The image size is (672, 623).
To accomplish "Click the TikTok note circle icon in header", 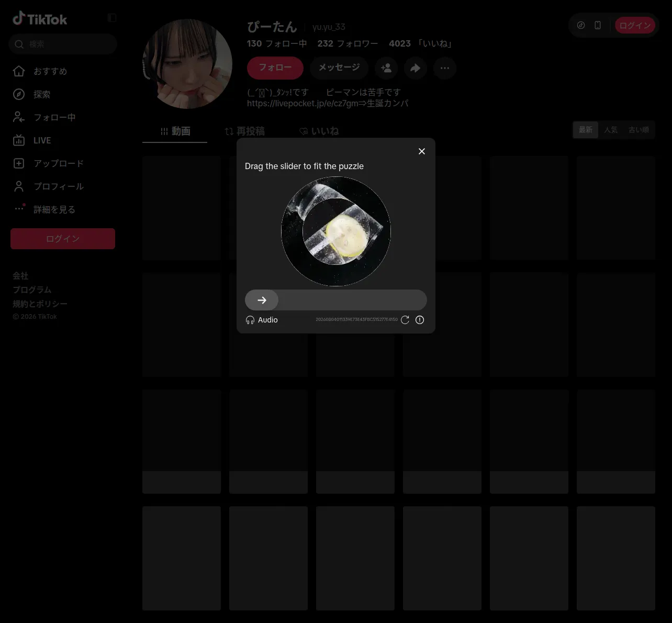I will pyautogui.click(x=581, y=25).
